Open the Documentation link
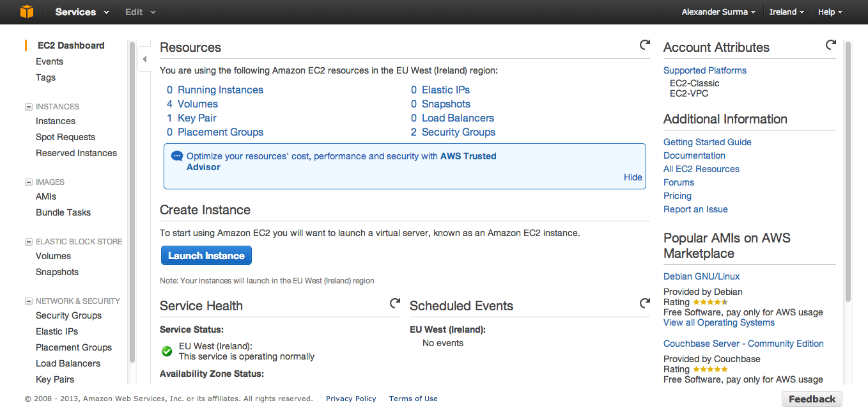868x412 pixels. [x=694, y=155]
